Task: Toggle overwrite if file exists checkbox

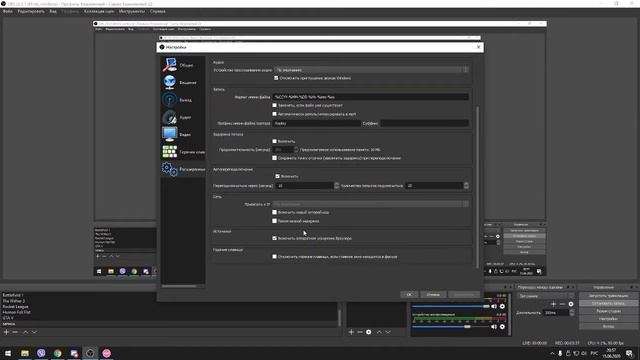Action: 274,105
